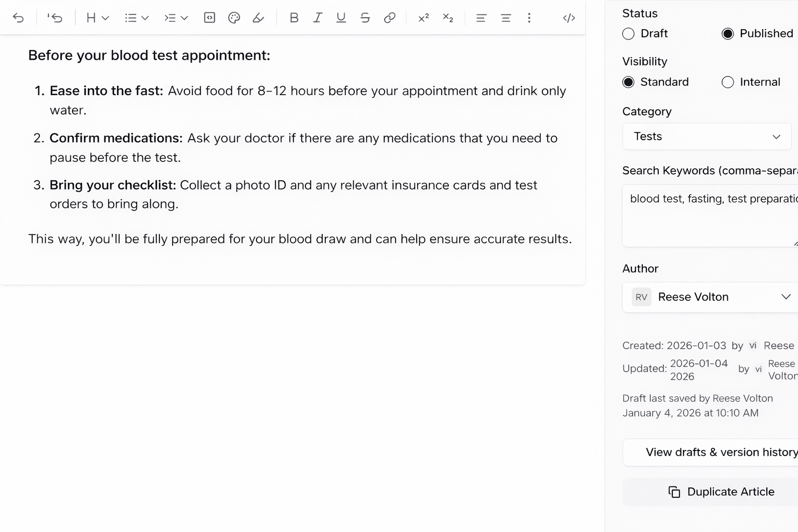
Task: Insert a hyperlink icon
Action: click(x=390, y=18)
